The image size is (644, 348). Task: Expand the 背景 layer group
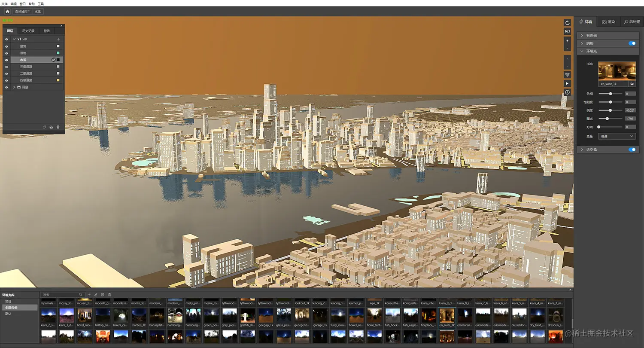click(x=14, y=87)
